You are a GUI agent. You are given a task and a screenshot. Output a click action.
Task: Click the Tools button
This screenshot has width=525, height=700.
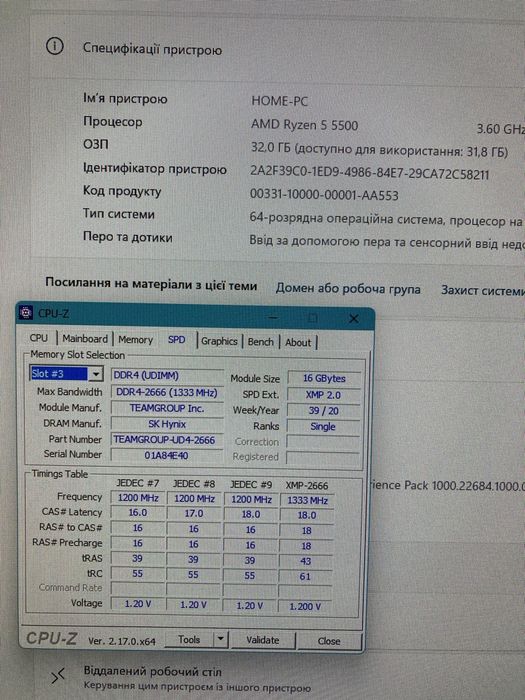coord(189,640)
